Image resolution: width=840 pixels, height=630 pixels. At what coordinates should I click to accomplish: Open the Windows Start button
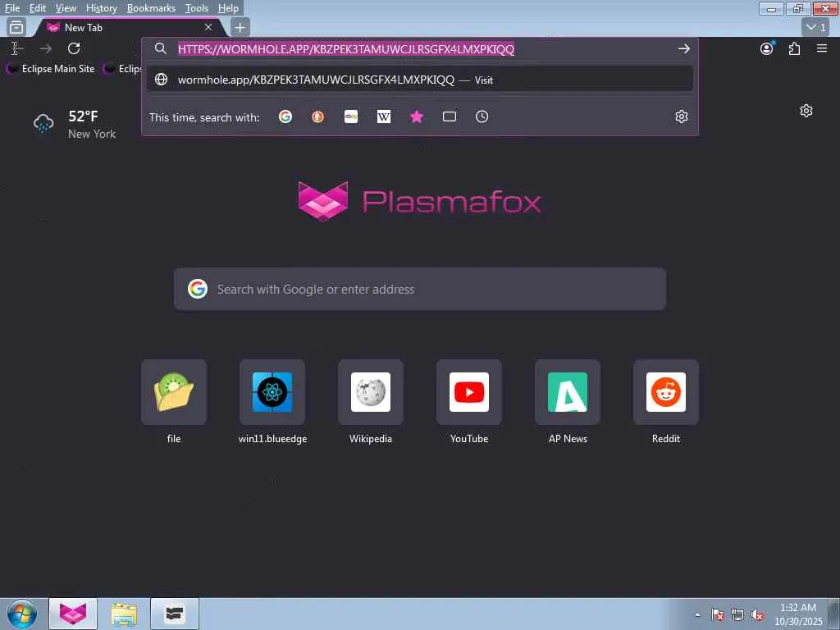[x=22, y=614]
